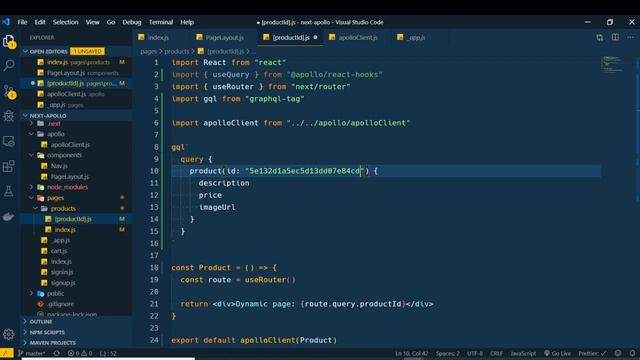
Task: Open the Manage gear icon
Action: point(9,334)
